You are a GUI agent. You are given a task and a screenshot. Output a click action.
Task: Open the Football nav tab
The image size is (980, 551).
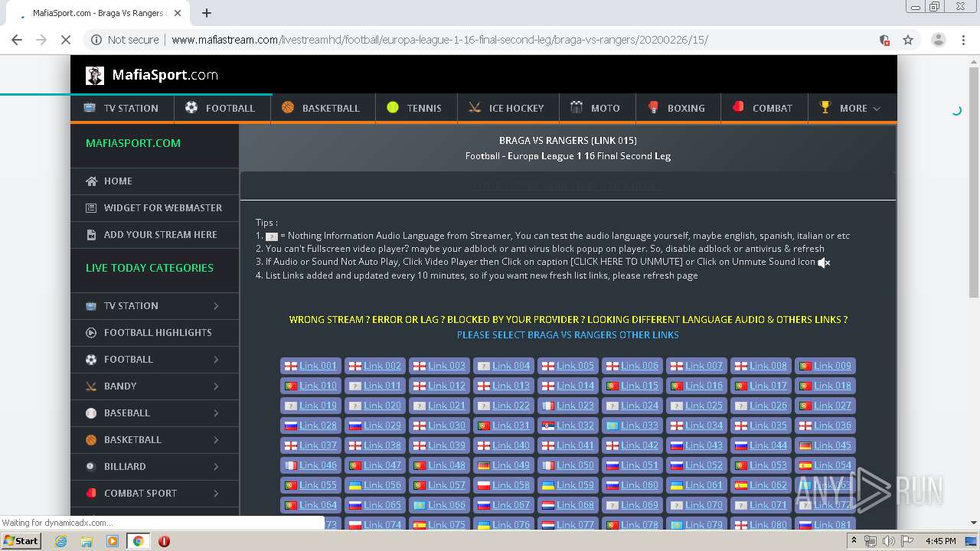[x=222, y=108]
